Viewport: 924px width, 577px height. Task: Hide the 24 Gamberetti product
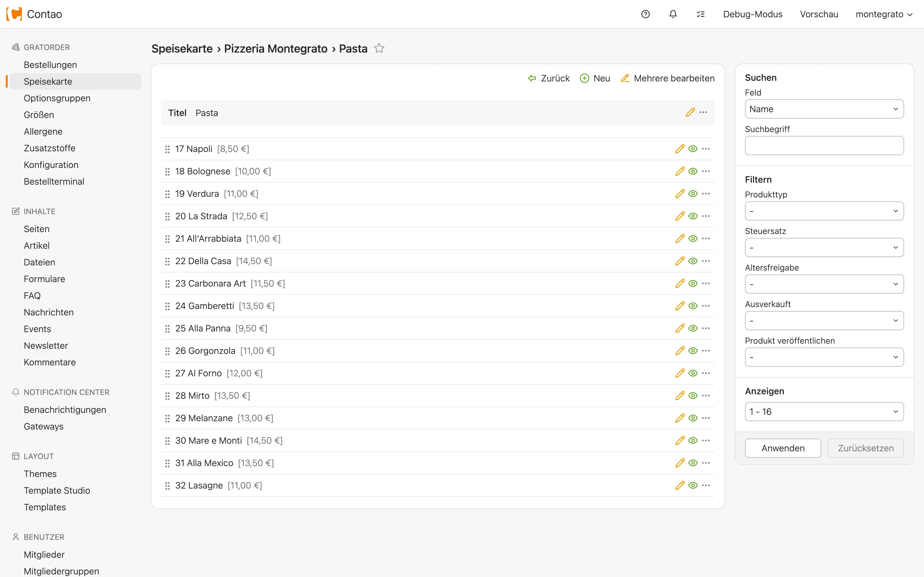[x=693, y=306]
